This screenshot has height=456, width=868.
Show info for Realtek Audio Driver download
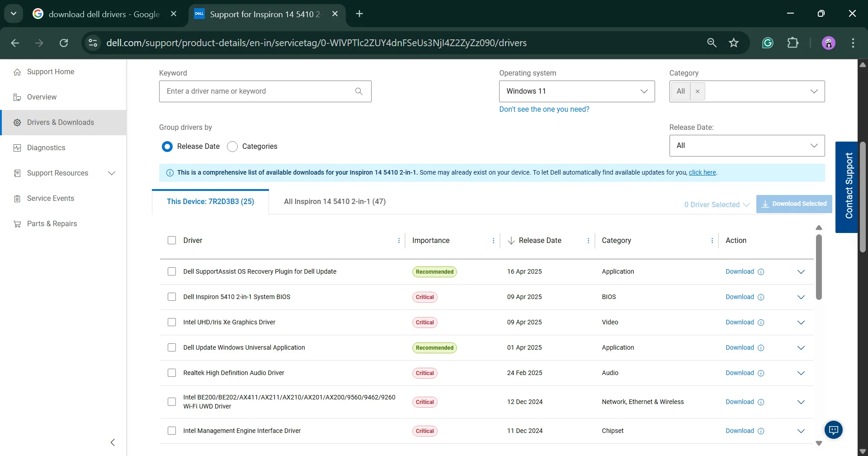[x=761, y=373]
